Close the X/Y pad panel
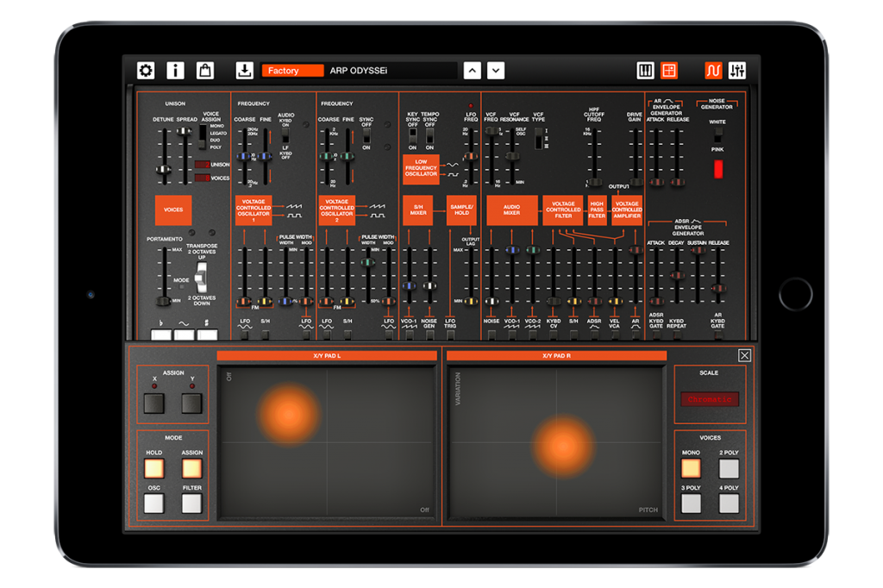Image resolution: width=883 pixels, height=588 pixels. click(x=744, y=355)
